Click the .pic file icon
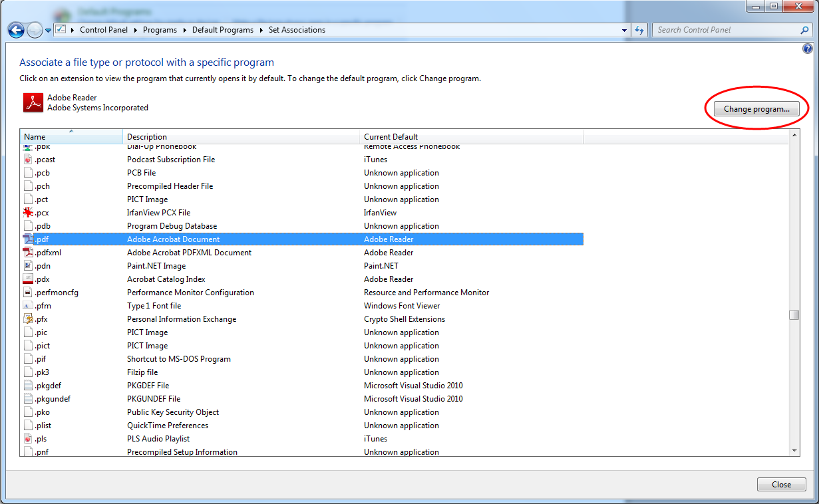Image resolution: width=819 pixels, height=504 pixels. 28,332
